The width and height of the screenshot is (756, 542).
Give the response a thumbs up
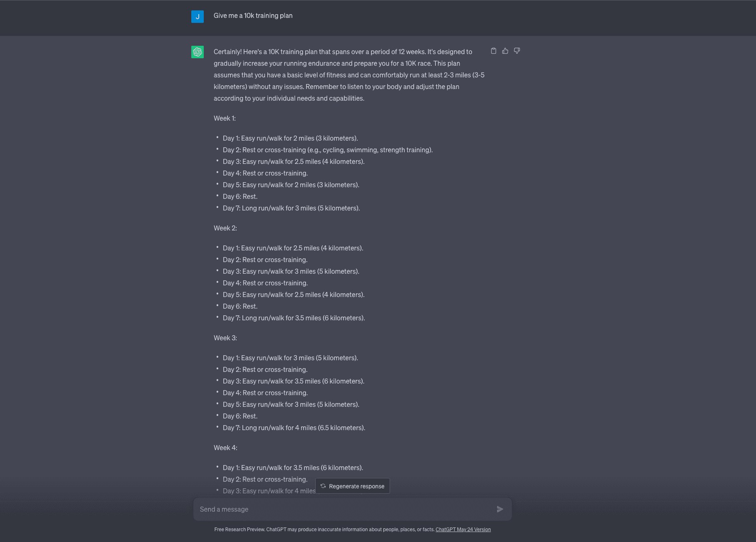[x=505, y=51]
